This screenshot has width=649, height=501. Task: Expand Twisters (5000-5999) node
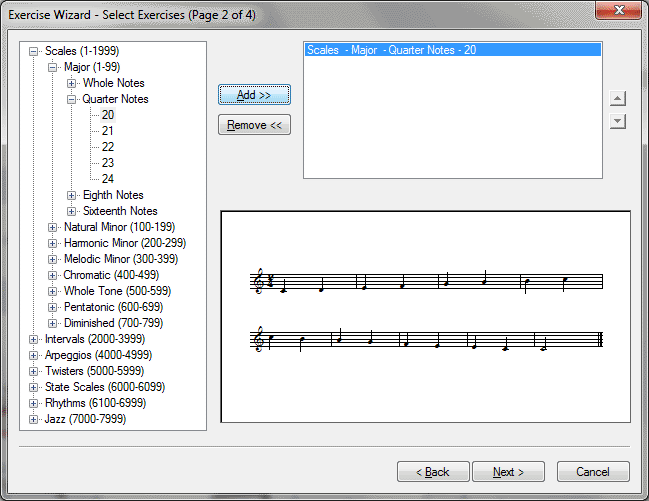(x=34, y=371)
